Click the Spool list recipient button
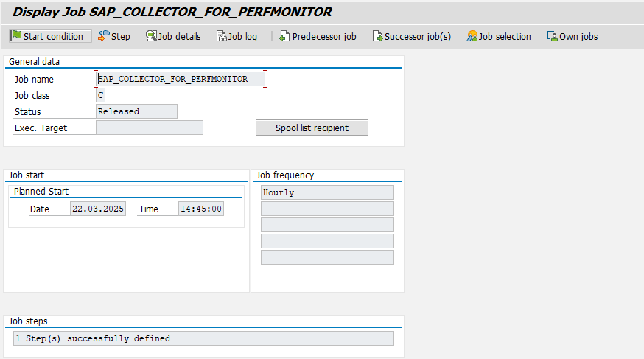The width and height of the screenshot is (644, 359). [x=312, y=128]
